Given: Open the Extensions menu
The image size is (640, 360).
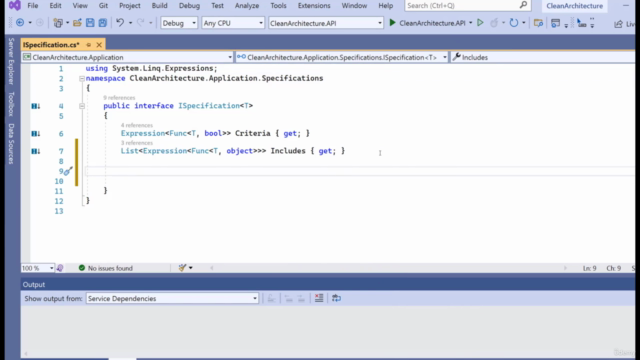Looking at the screenshot, I should click(314, 6).
